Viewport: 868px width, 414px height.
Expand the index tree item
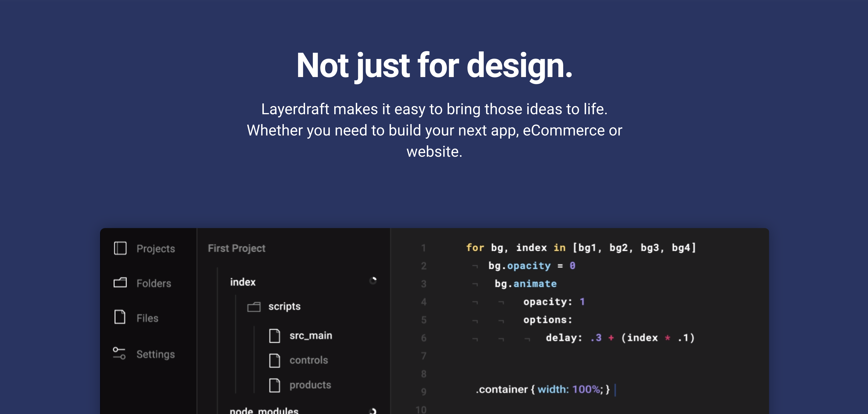[243, 282]
